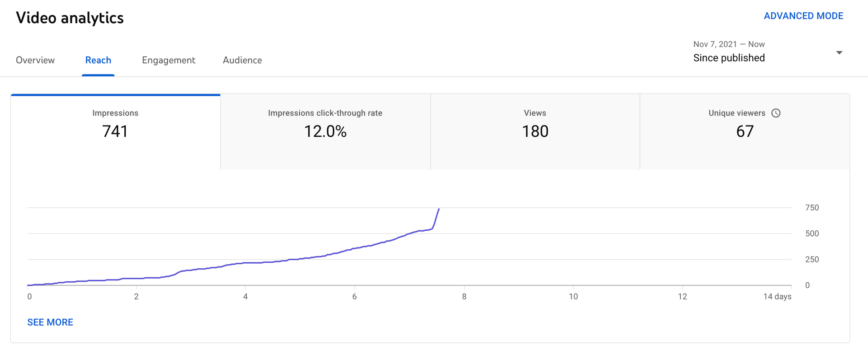The image size is (868, 350).
Task: Select the Reach tab
Action: [x=98, y=60]
